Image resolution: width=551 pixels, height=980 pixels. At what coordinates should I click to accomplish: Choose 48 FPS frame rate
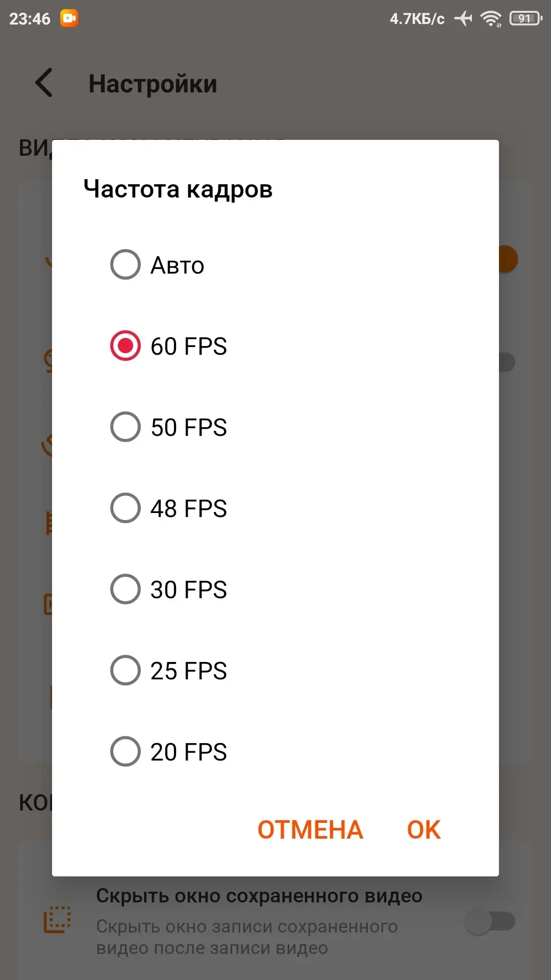126,508
